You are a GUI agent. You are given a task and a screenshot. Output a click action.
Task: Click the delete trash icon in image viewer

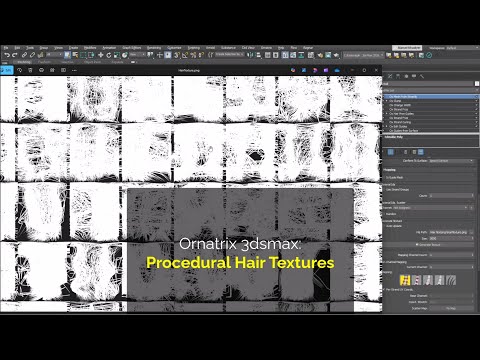pyautogui.click(x=30, y=70)
